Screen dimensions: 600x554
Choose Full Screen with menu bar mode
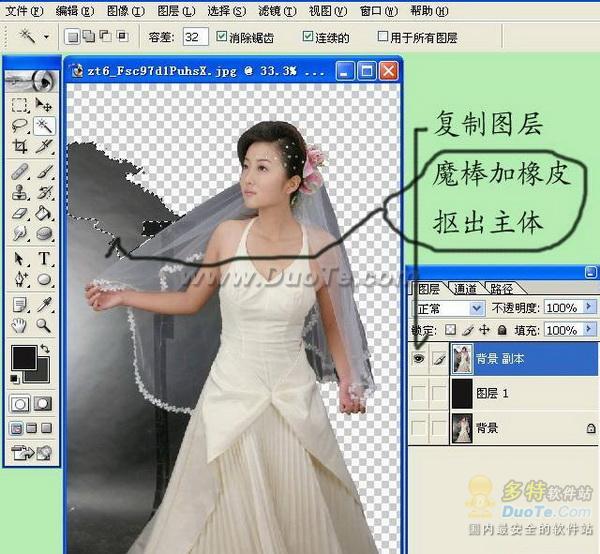[x=31, y=428]
